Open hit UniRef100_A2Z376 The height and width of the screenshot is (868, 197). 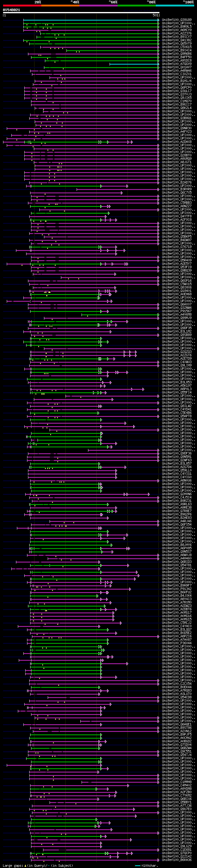pyautogui.click(x=176, y=33)
